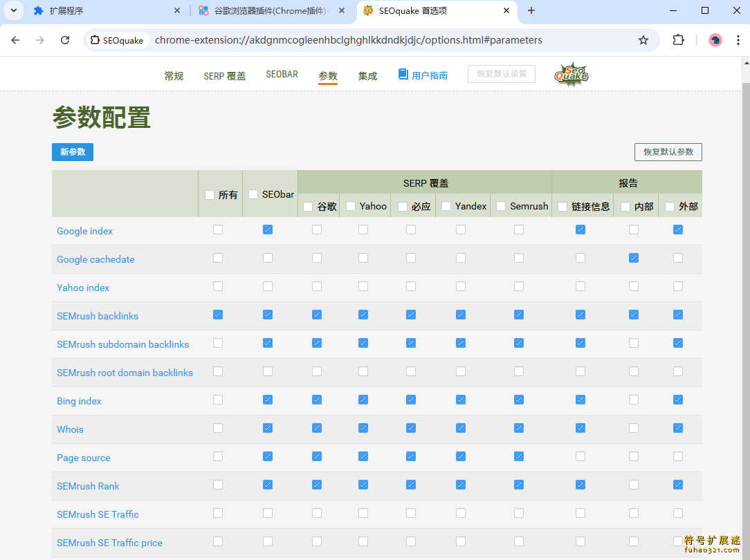Switch to the 谷歌浏览器插件 browser tab
The height and width of the screenshot is (560, 750).
click(271, 10)
